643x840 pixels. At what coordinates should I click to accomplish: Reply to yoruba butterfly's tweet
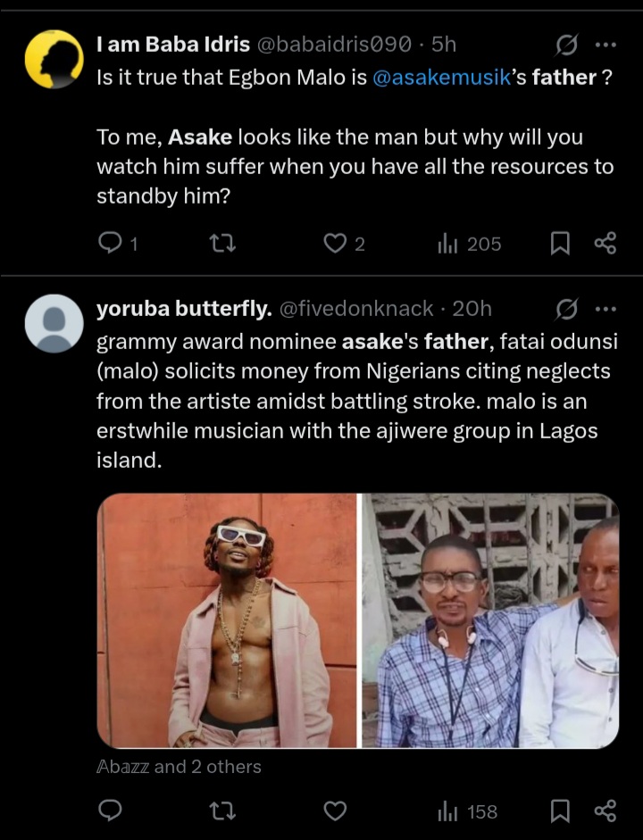[110, 811]
